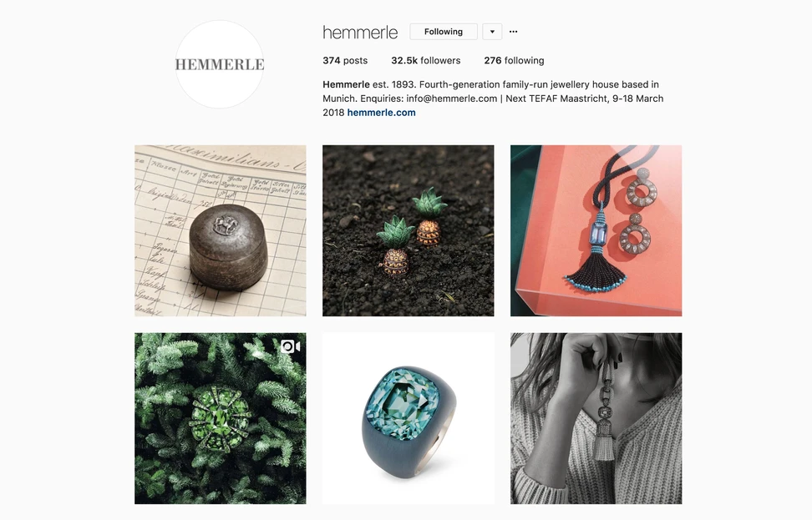
Task: Expand the suggested accounts dropdown arrow
Action: [492, 32]
